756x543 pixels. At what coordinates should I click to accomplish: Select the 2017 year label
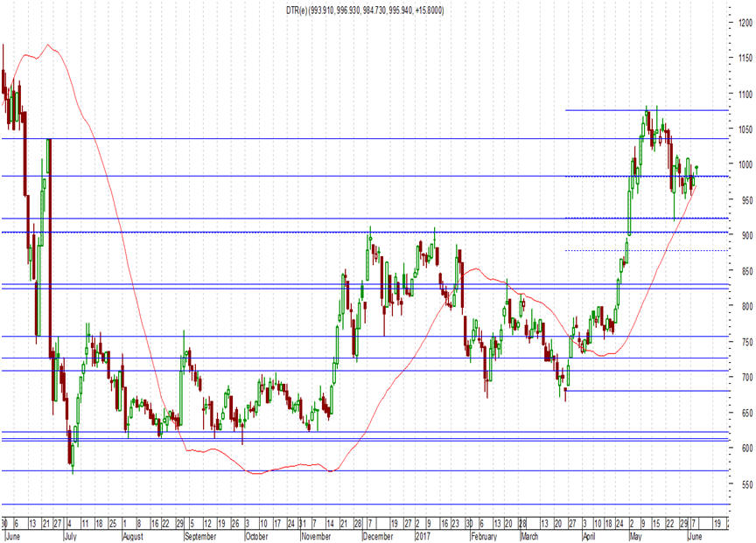pyautogui.click(x=423, y=536)
